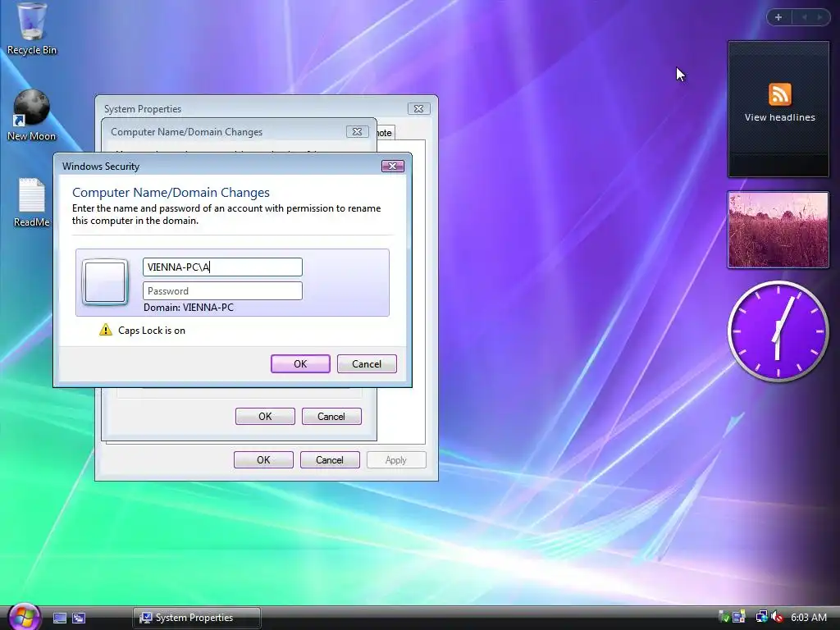Add a gadget with the sidebar plus button
The width and height of the screenshot is (840, 630).
click(778, 17)
